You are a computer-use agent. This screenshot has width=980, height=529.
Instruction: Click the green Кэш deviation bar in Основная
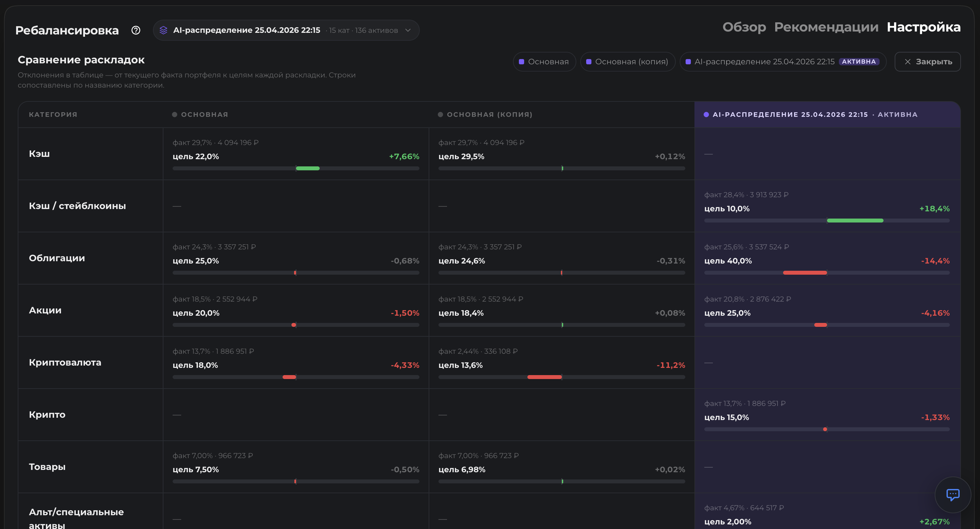308,168
